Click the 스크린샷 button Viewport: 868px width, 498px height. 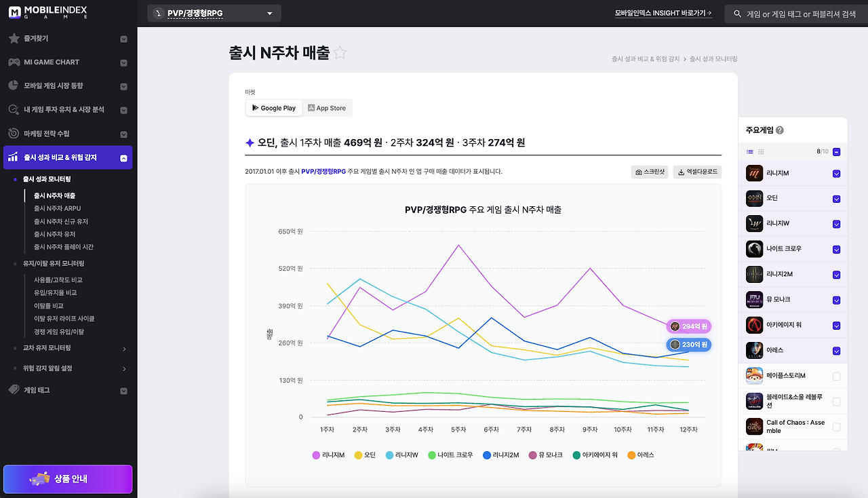[x=650, y=172]
